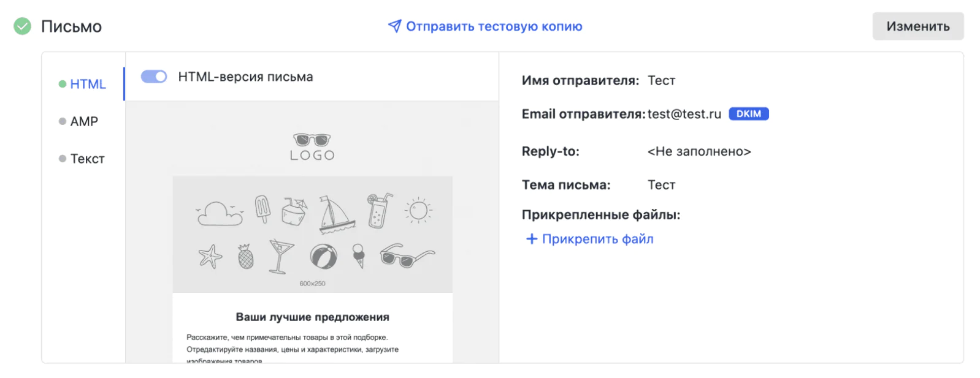Click the sender email test@test.ru
This screenshot has width=980, height=378.
pyautogui.click(x=684, y=114)
